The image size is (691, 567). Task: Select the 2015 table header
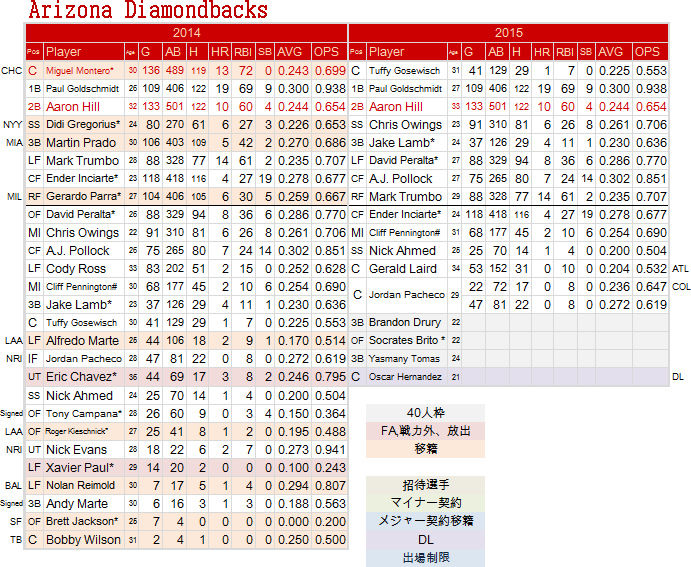click(509, 33)
